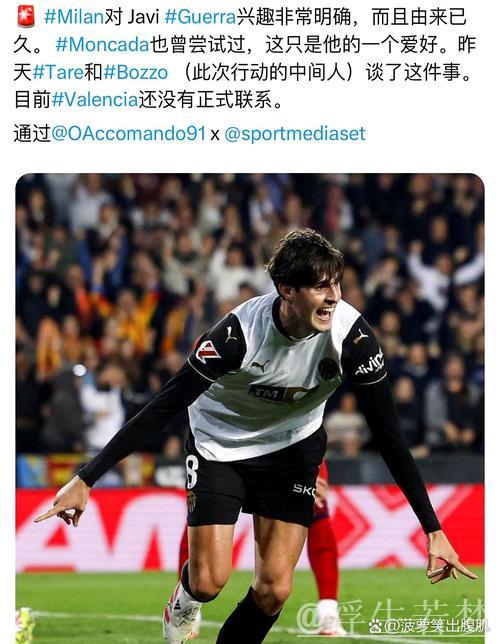Click the red siren emoji icon
500x644 pixels.
point(26,17)
